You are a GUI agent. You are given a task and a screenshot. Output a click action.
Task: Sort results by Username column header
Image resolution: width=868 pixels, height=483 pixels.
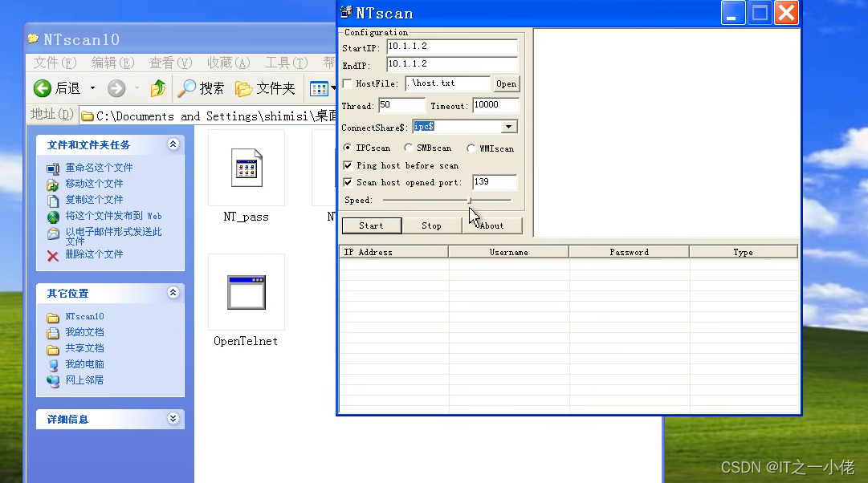pos(509,252)
